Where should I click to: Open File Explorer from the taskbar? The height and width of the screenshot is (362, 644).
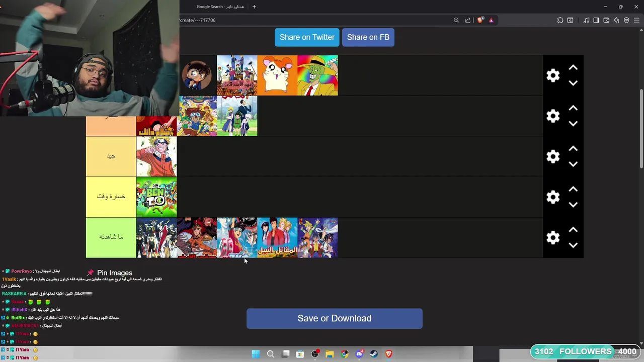coord(330,354)
